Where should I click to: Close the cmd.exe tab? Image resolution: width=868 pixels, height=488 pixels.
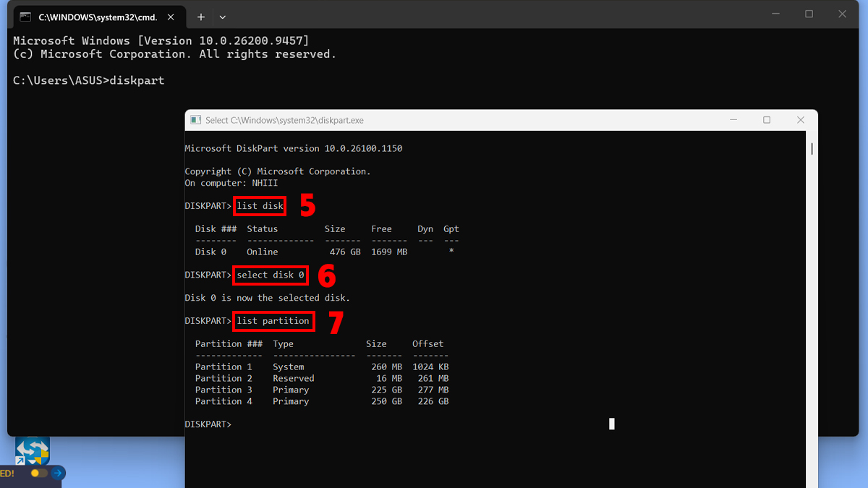[x=171, y=16]
